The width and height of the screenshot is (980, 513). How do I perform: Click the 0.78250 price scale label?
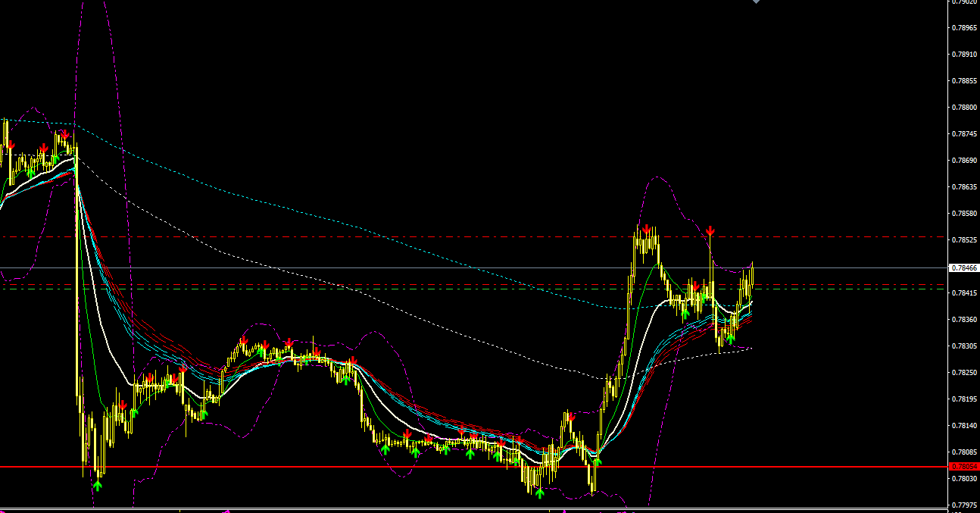(x=964, y=373)
